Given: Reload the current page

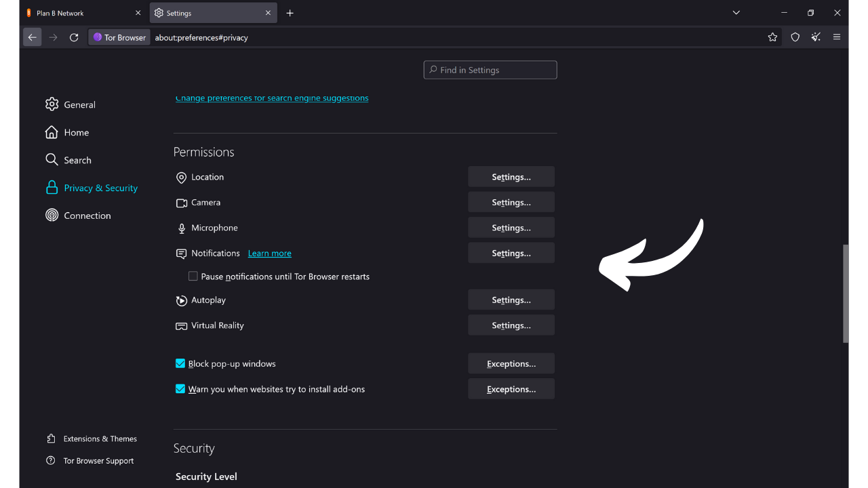Looking at the screenshot, I should pyautogui.click(x=74, y=37).
